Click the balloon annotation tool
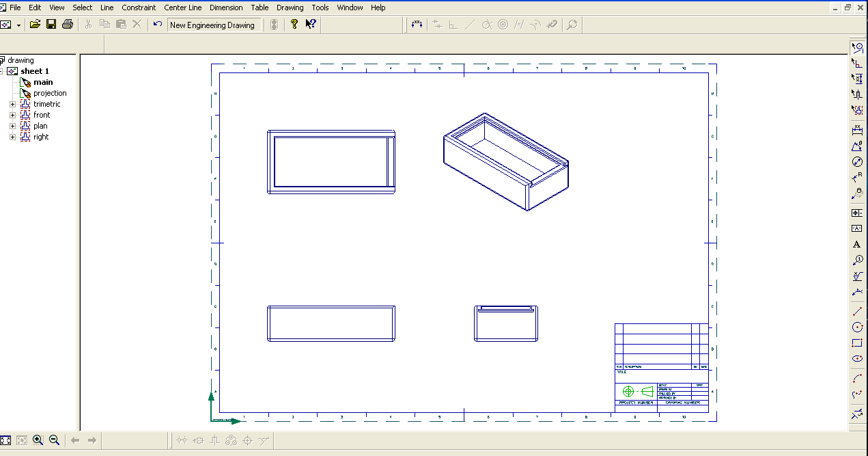The width and height of the screenshot is (868, 456). pyautogui.click(x=857, y=260)
